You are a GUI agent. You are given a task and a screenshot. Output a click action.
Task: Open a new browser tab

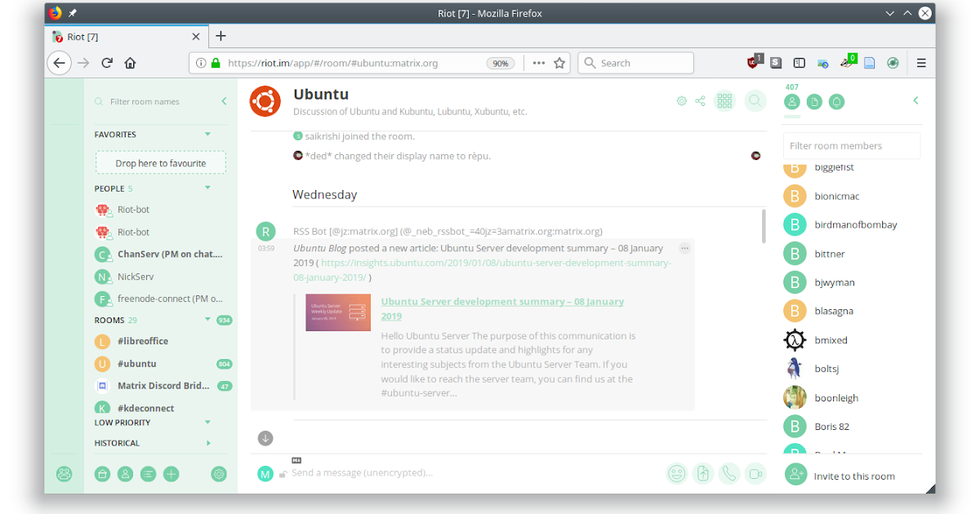pyautogui.click(x=220, y=36)
